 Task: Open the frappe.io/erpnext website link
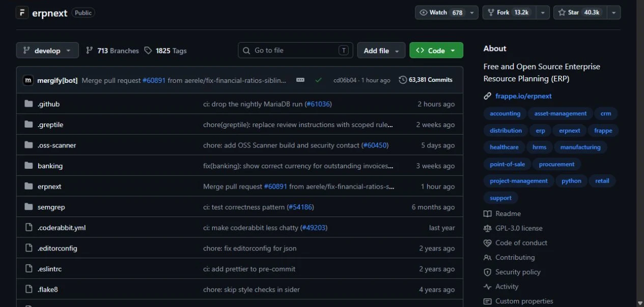coord(523,96)
